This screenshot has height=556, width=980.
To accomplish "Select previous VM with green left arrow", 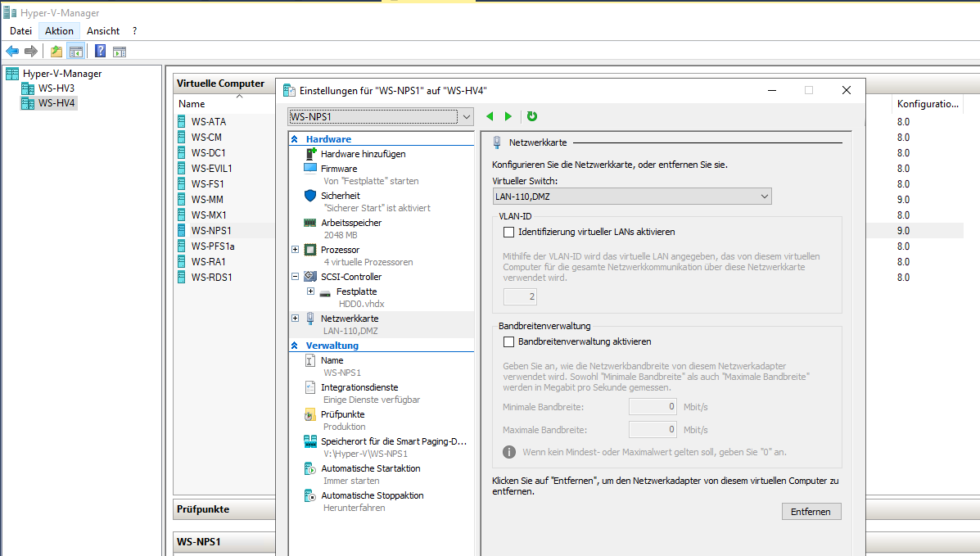I will coord(490,116).
